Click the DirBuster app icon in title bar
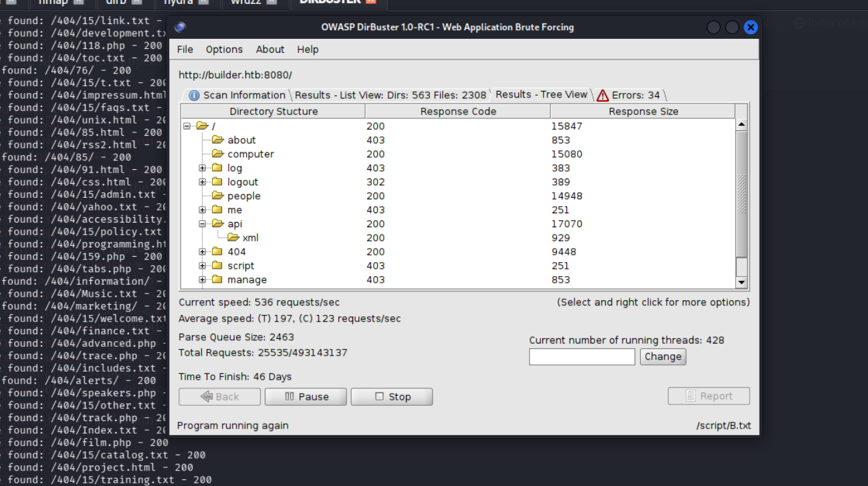The width and height of the screenshot is (868, 486). 180,27
